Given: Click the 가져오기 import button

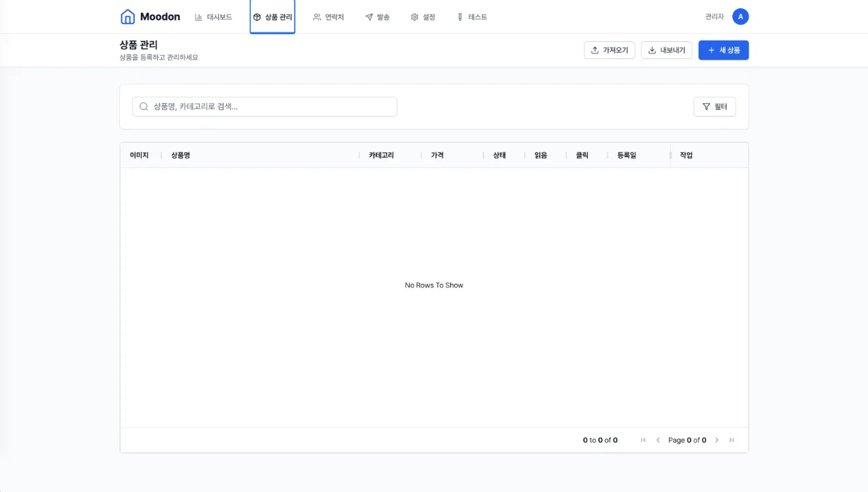Looking at the screenshot, I should point(609,50).
